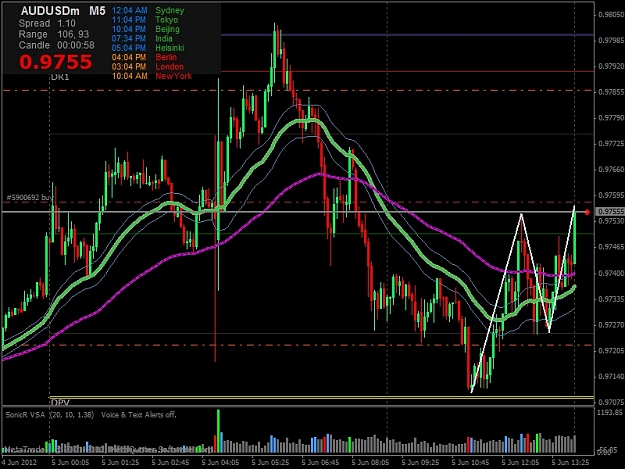The width and height of the screenshot is (625, 469).
Task: Select the 07:34 PM clock time
Action: pos(129,38)
